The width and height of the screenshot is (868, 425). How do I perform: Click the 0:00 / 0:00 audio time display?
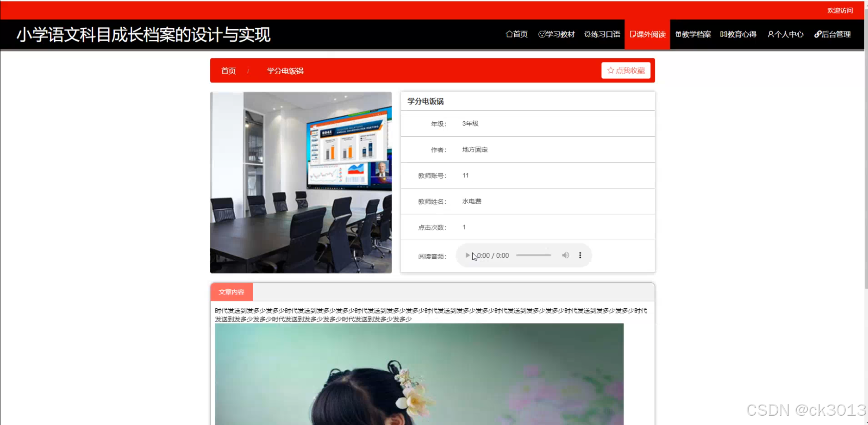click(493, 256)
